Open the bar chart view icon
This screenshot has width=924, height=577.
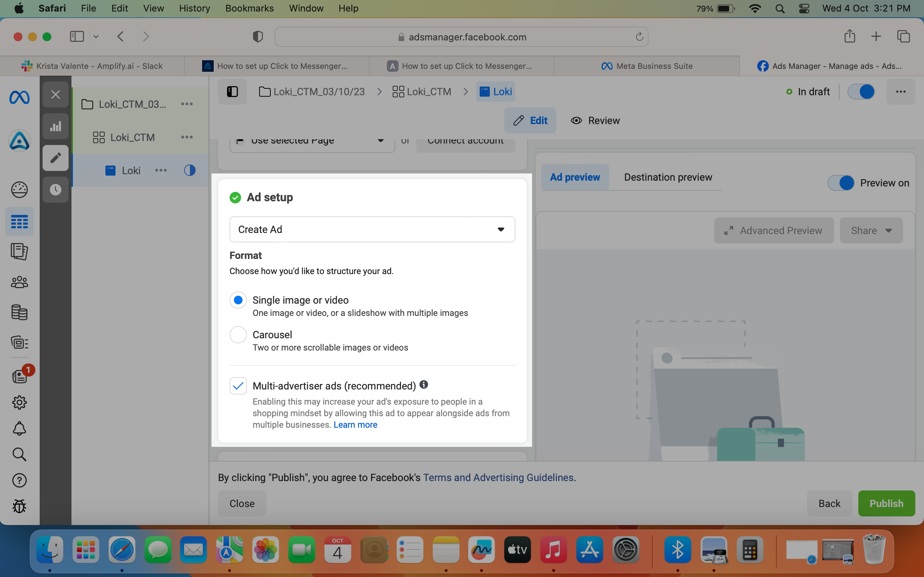(x=55, y=126)
